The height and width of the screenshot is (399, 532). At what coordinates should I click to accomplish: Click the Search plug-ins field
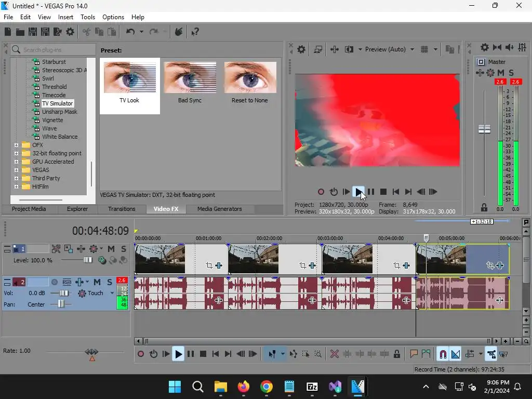[x=53, y=50]
